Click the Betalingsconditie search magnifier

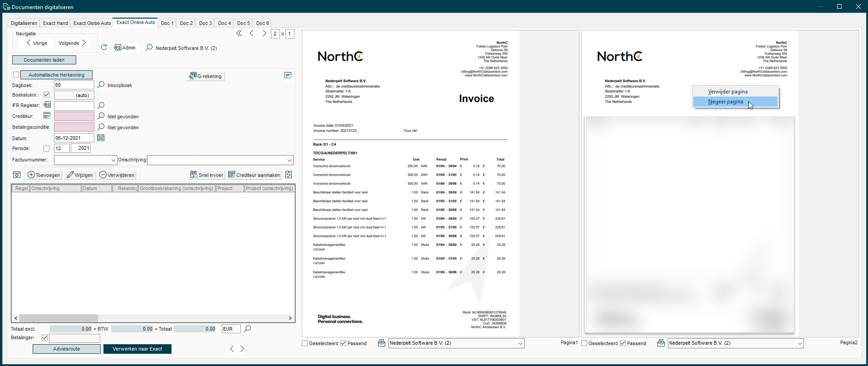(101, 127)
